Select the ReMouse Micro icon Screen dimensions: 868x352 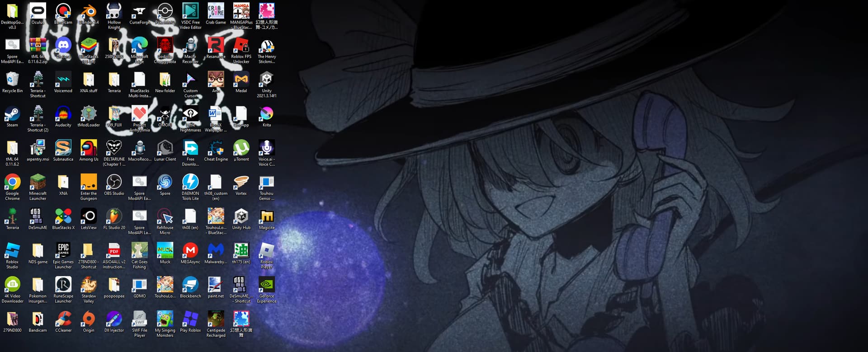(x=165, y=216)
